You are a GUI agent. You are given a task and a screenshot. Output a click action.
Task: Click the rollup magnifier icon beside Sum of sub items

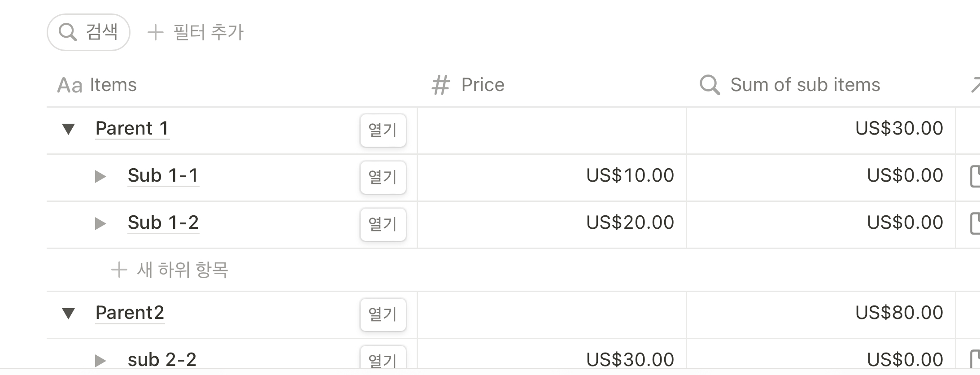point(710,85)
